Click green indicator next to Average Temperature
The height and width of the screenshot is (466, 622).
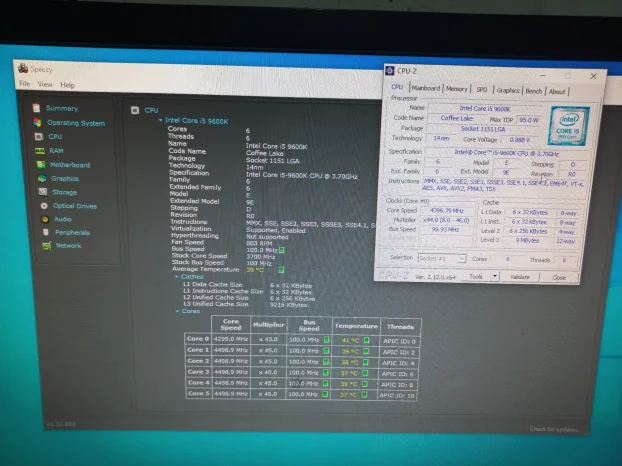(x=281, y=270)
